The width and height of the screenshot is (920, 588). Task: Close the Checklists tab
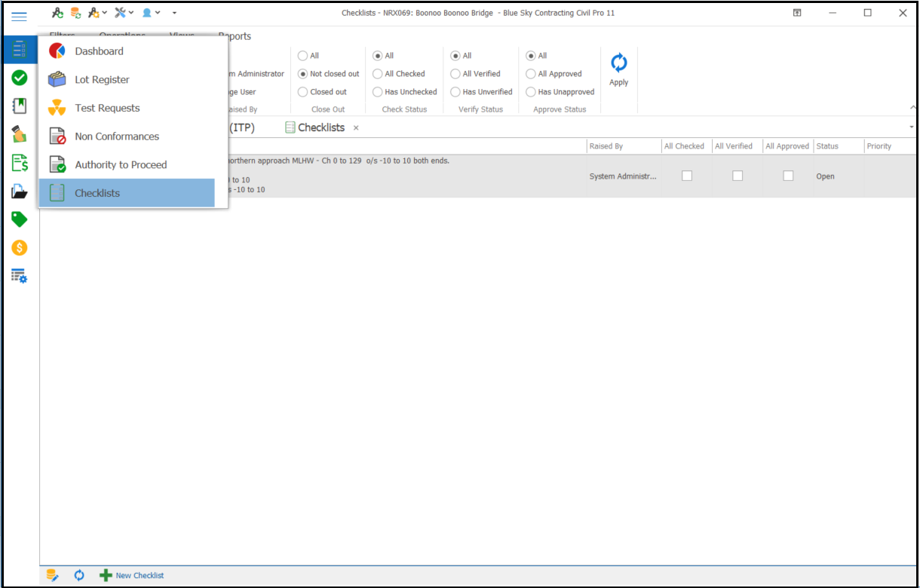pos(356,128)
